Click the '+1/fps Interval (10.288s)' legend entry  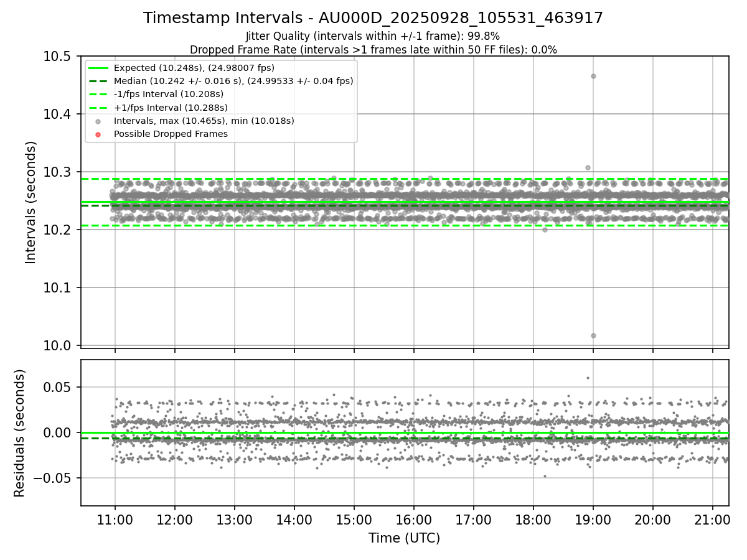[170, 108]
